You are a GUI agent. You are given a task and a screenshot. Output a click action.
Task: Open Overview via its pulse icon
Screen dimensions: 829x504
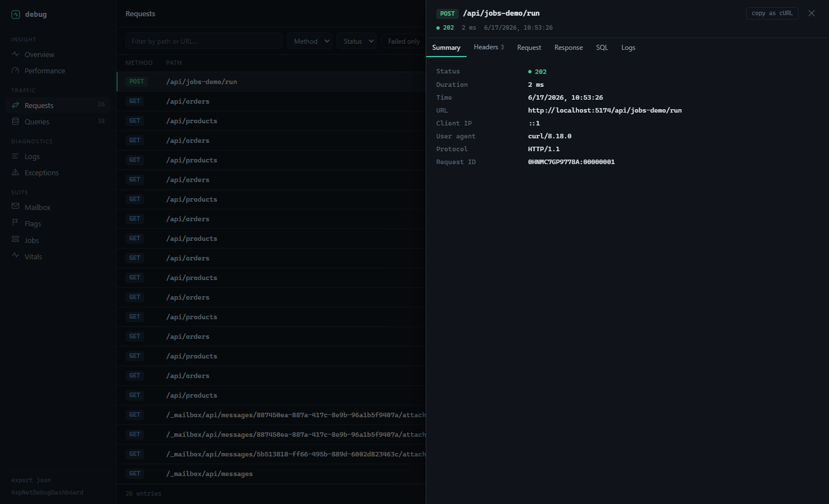click(15, 54)
